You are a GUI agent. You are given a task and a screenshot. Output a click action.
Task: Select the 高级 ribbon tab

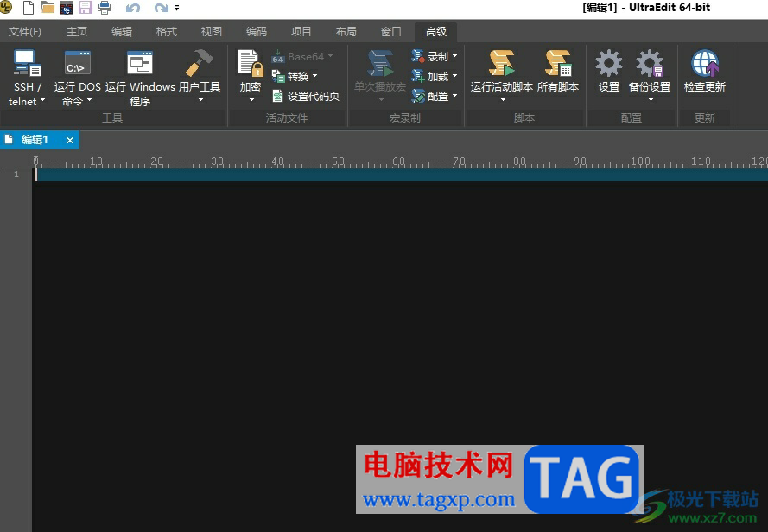click(436, 32)
